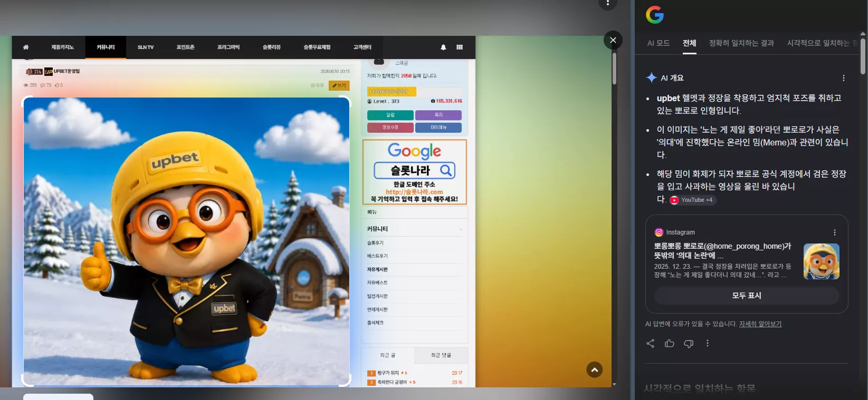Give thumbs up to the AI overview
The height and width of the screenshot is (400, 868).
click(x=670, y=344)
